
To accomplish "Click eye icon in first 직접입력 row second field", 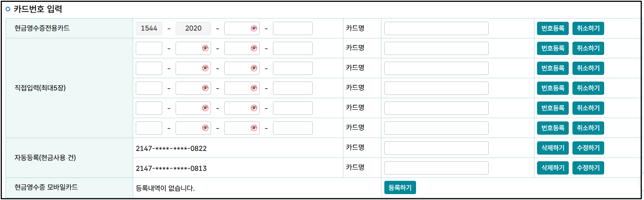I will [x=205, y=48].
